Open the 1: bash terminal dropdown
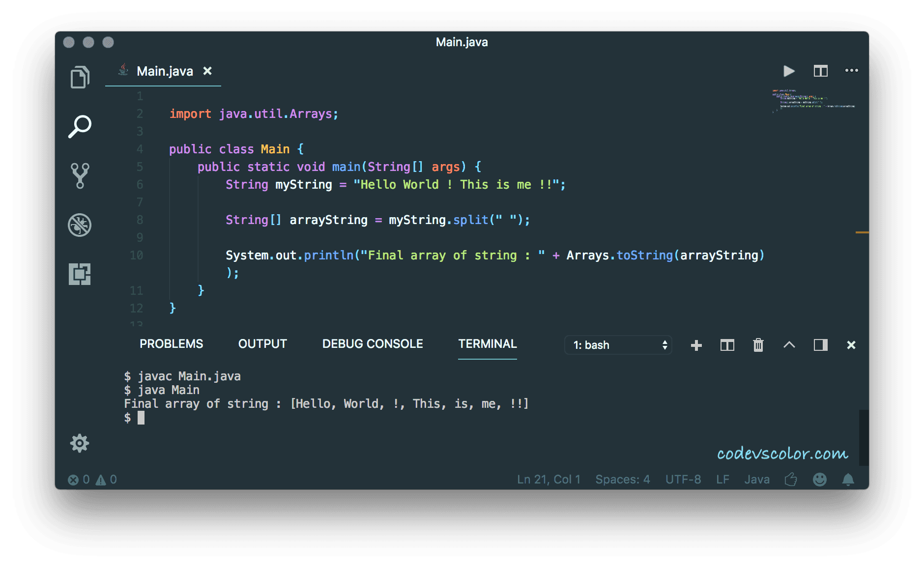Viewport: 924px width, 568px height. (x=618, y=345)
